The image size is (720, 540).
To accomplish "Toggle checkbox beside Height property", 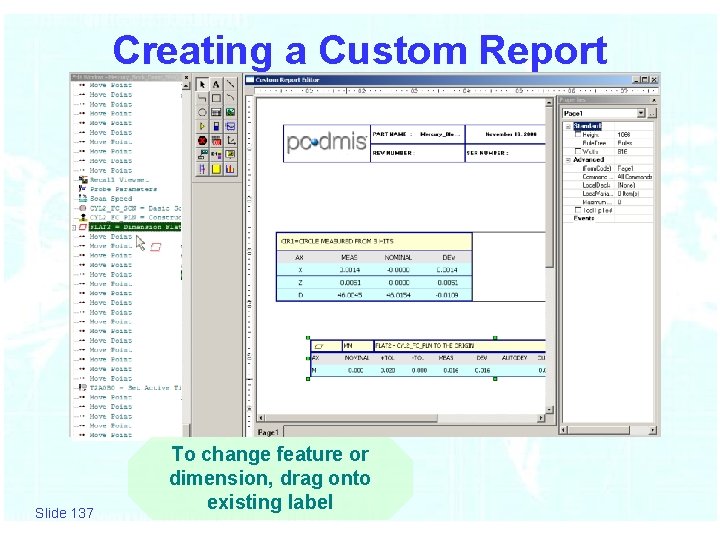I will click(578, 135).
